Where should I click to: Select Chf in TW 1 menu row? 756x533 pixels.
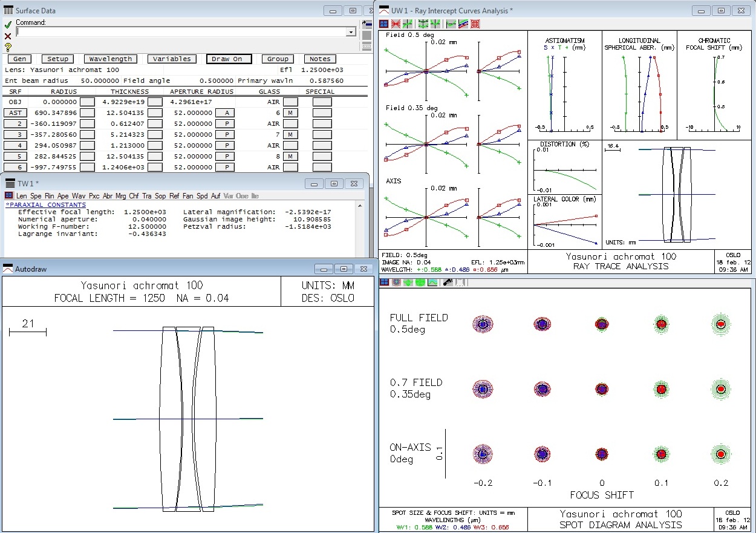(135, 196)
